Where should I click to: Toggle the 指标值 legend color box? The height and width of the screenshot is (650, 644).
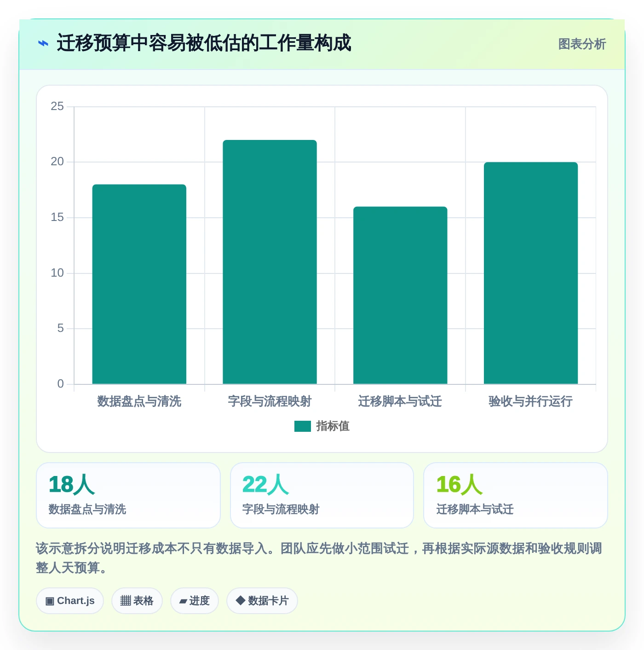[303, 426]
